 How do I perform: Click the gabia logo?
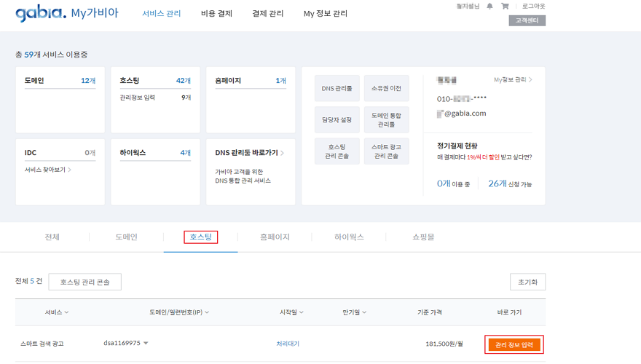tap(41, 13)
